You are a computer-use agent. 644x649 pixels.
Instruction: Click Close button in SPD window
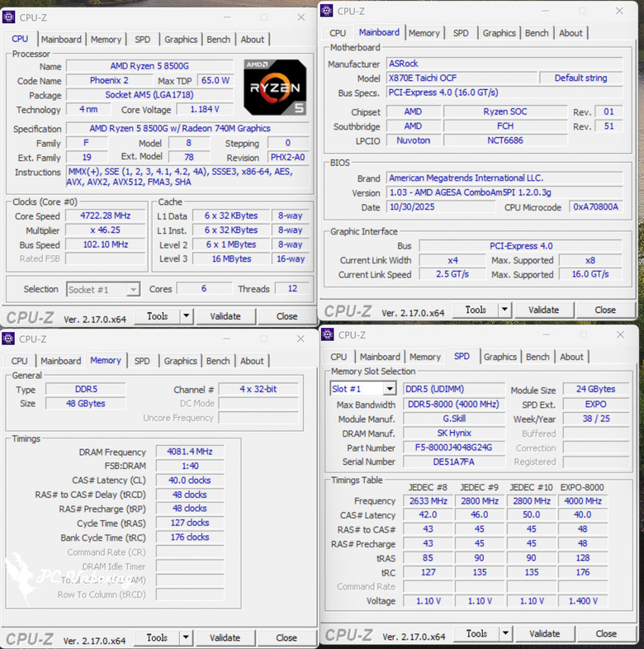click(x=606, y=633)
